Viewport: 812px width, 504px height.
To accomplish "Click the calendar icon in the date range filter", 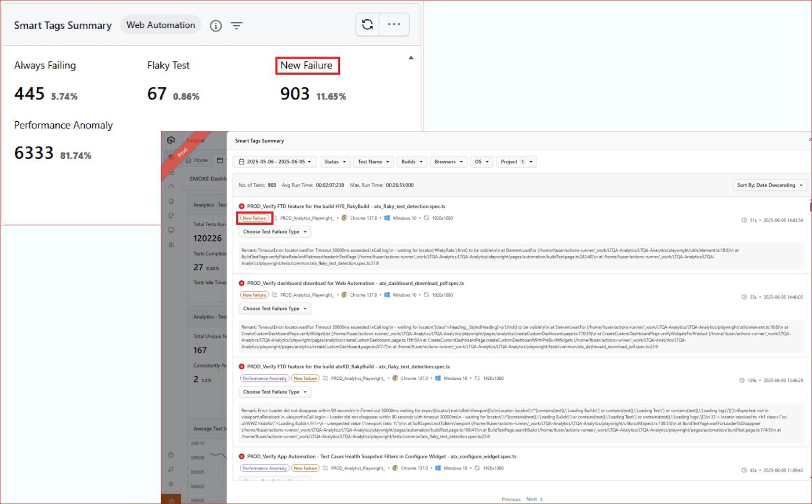I will click(x=243, y=161).
